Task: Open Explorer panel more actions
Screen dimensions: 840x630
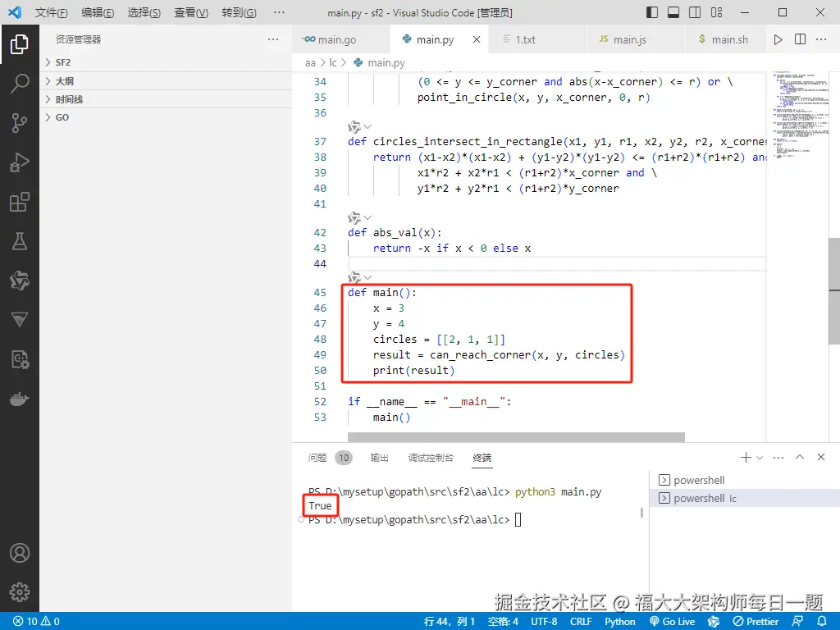Action: click(x=273, y=39)
